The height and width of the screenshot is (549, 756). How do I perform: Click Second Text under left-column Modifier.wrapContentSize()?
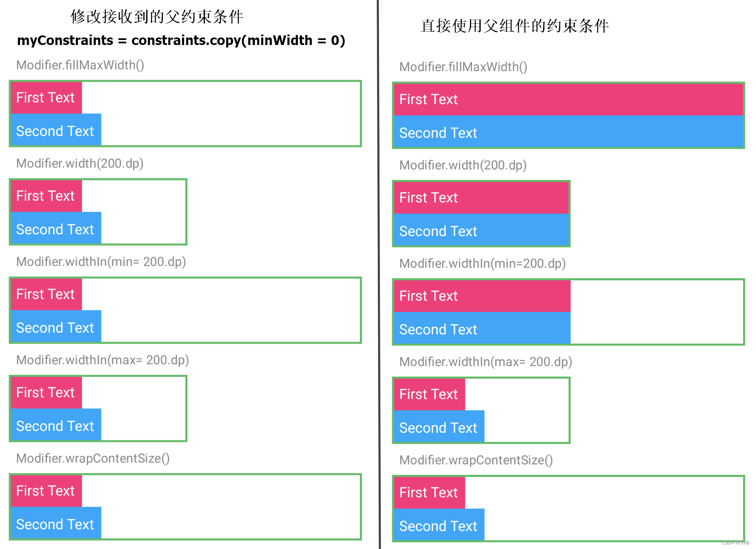55,524
